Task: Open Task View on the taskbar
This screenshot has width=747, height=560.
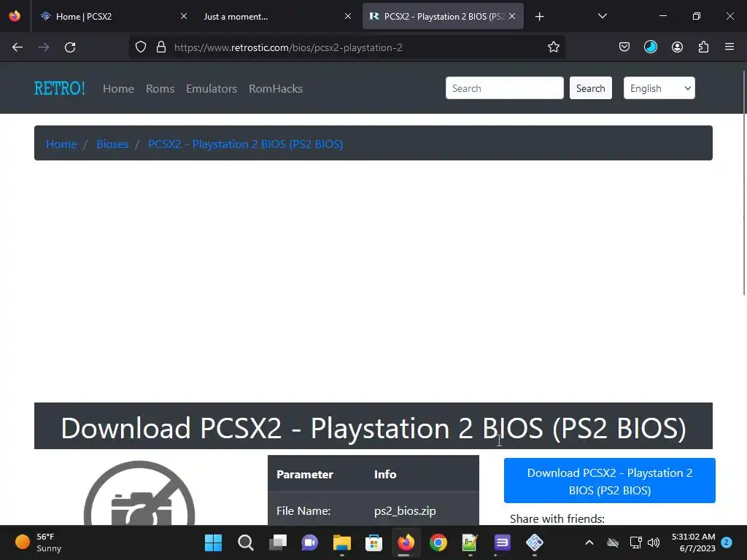Action: click(x=278, y=542)
